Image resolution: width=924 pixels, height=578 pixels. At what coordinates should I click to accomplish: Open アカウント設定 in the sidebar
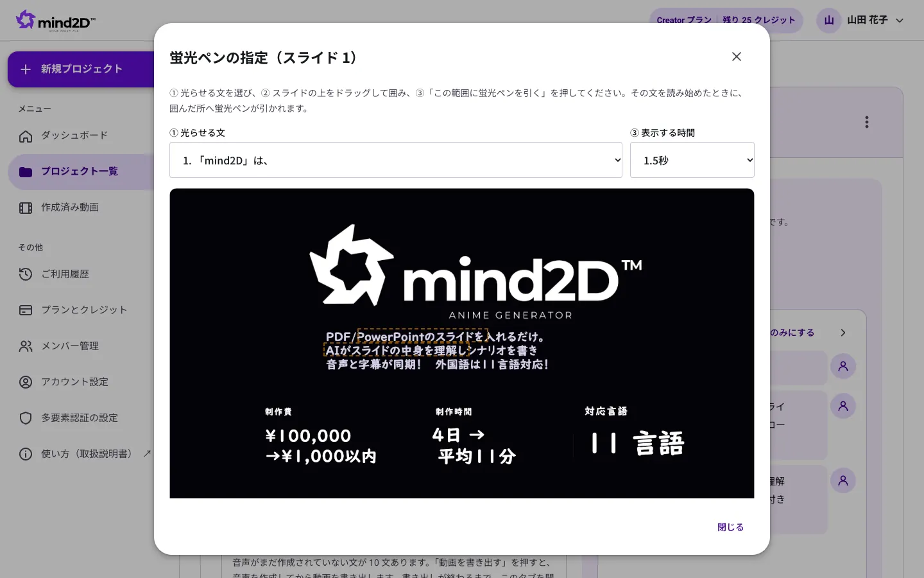[x=81, y=382]
